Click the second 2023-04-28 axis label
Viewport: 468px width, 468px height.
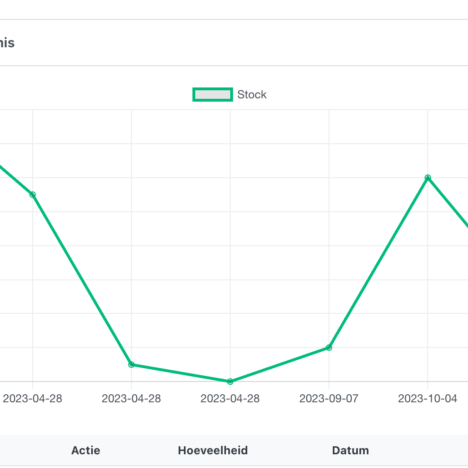coord(131,398)
